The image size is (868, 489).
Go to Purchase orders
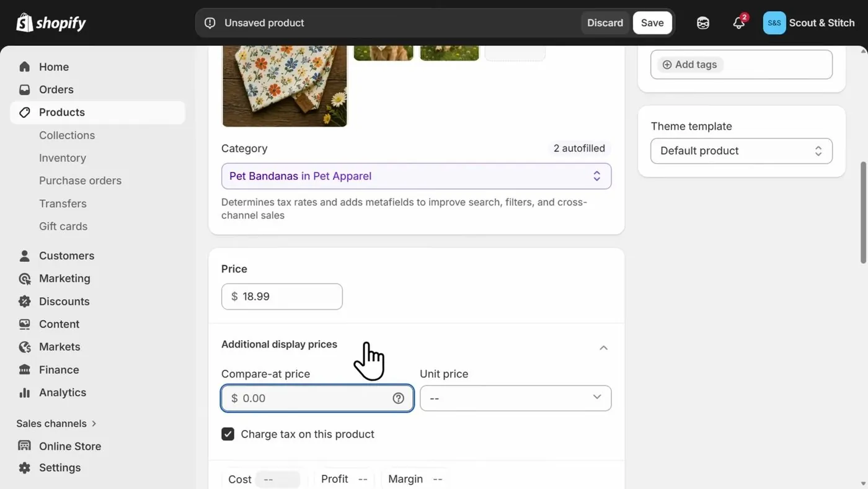(81, 181)
